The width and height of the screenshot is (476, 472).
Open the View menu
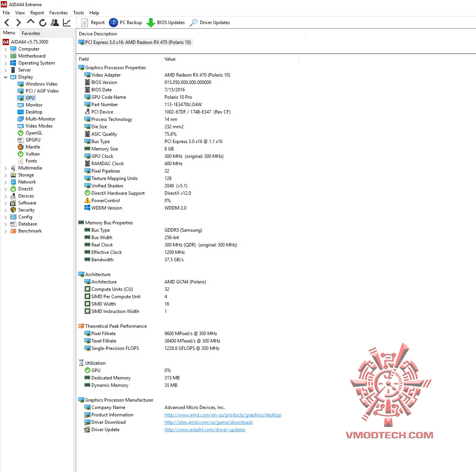pyautogui.click(x=20, y=13)
